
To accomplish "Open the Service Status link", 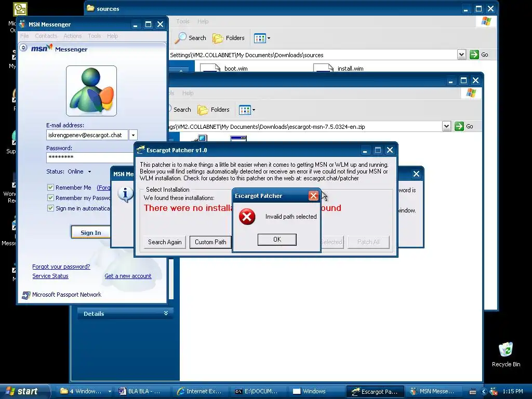I will pyautogui.click(x=50, y=276).
